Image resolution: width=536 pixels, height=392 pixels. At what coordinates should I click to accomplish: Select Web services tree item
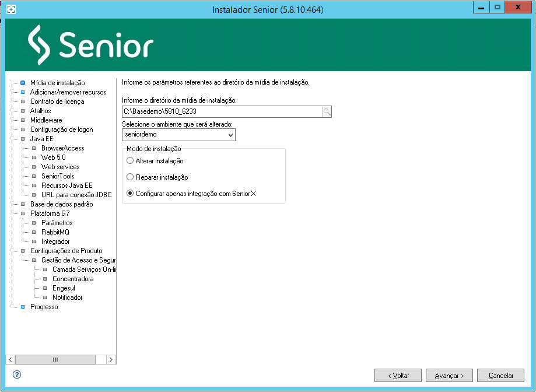coord(60,167)
